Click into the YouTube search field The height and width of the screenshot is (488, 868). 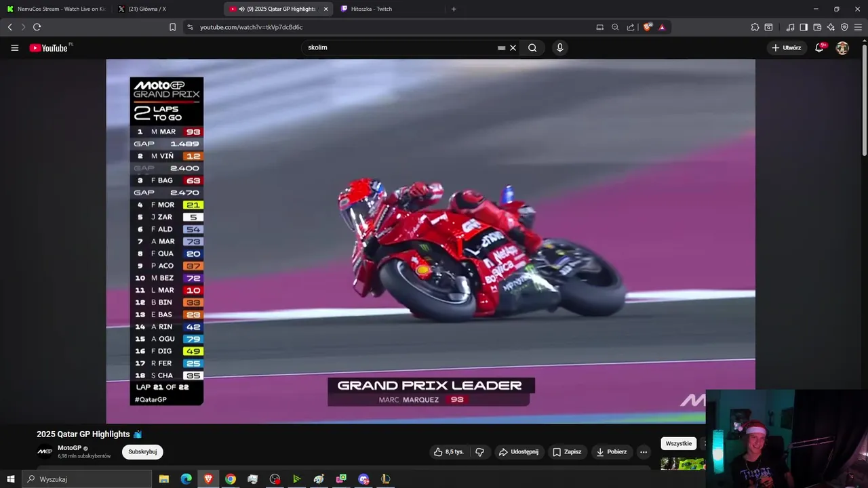pyautogui.click(x=400, y=48)
